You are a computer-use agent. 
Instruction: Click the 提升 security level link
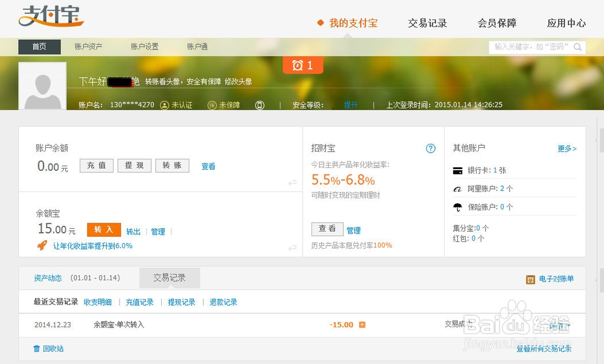[x=352, y=104]
